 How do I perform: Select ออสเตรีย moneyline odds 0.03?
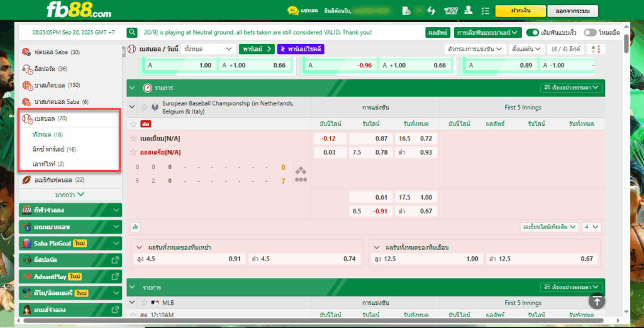click(330, 152)
